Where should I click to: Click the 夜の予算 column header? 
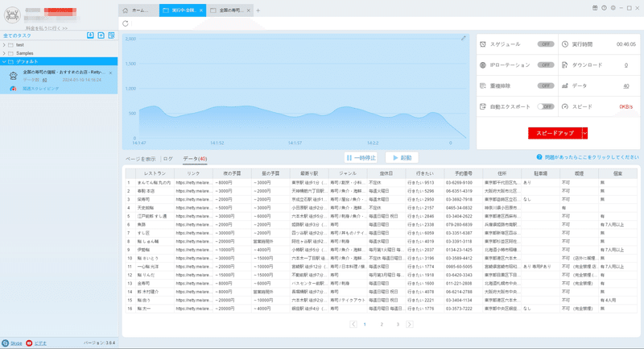tap(232, 173)
